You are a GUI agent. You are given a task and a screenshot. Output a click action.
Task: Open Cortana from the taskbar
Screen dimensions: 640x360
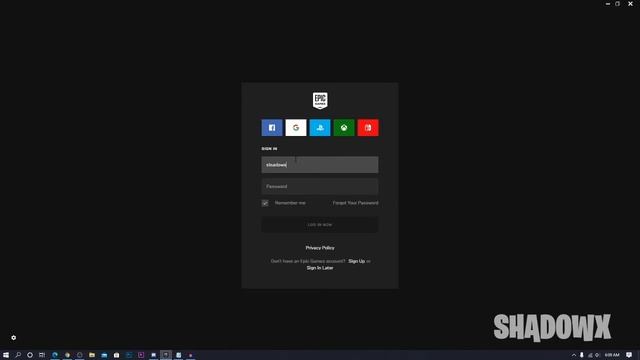pyautogui.click(x=30, y=355)
